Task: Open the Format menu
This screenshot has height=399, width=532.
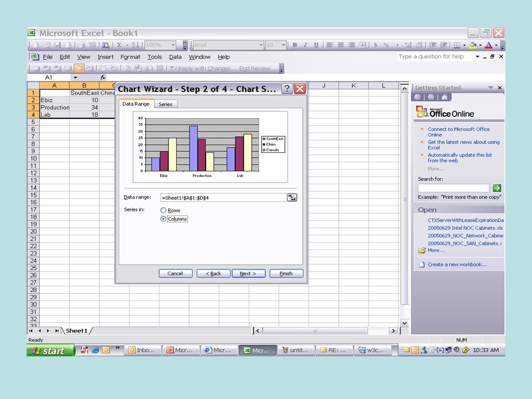Action: click(130, 57)
